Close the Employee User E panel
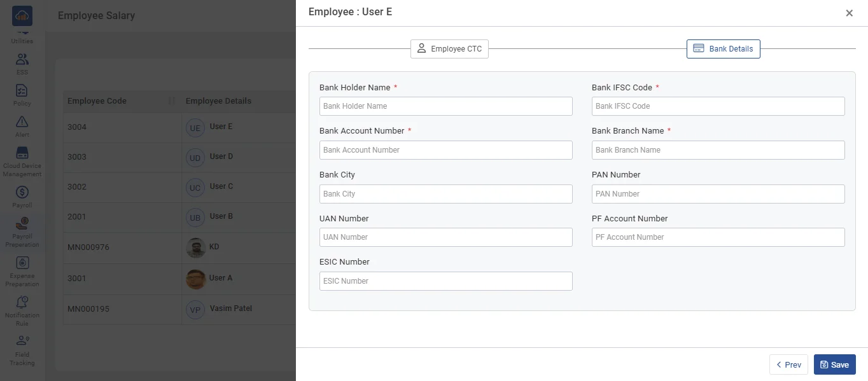The height and width of the screenshot is (381, 868). (849, 13)
